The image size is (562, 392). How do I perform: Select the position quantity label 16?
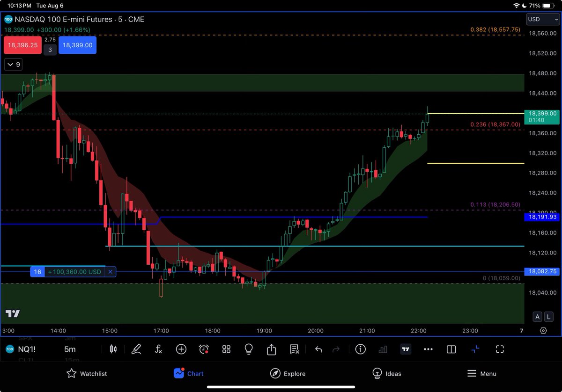click(x=37, y=272)
